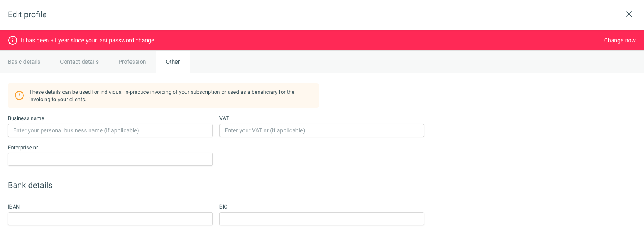Click the Bank details section heading
Image resolution: width=644 pixels, height=239 pixels.
[x=30, y=185]
